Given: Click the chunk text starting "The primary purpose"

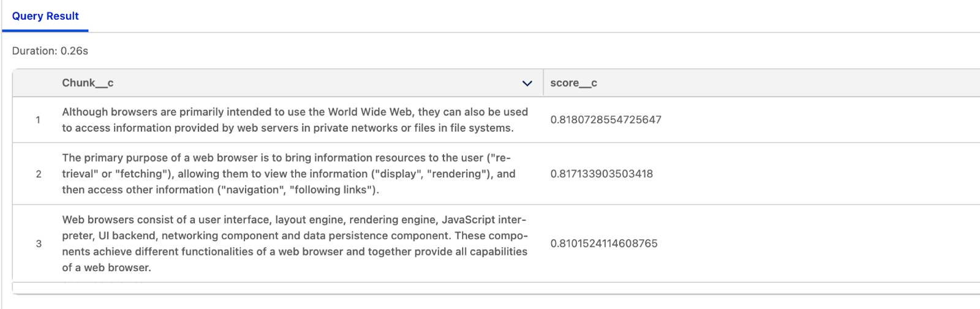Looking at the screenshot, I should (288, 174).
